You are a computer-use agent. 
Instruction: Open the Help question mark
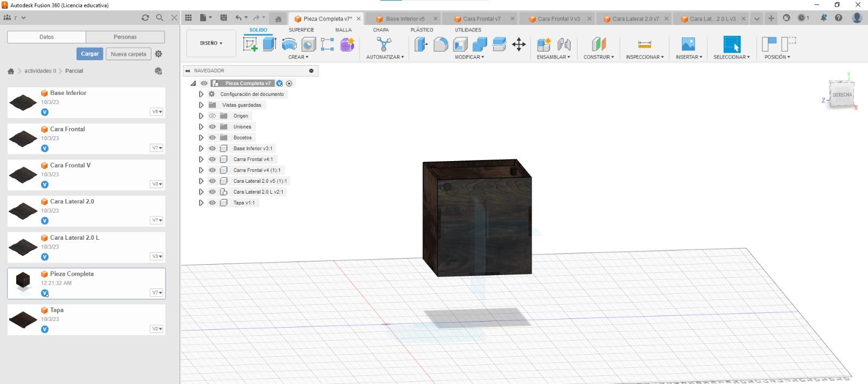tap(839, 18)
